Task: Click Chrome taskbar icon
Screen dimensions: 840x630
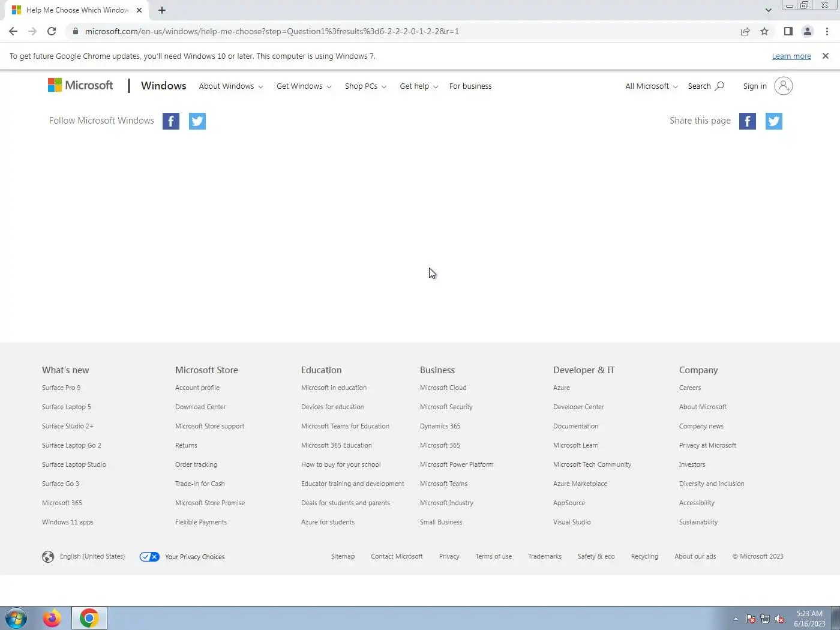Action: click(x=89, y=618)
